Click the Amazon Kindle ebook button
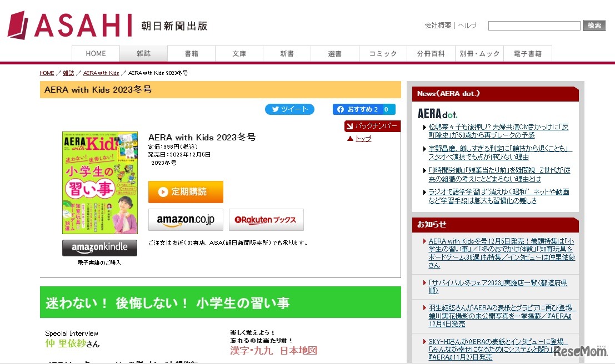The height and width of the screenshot is (364, 615). pos(99,247)
